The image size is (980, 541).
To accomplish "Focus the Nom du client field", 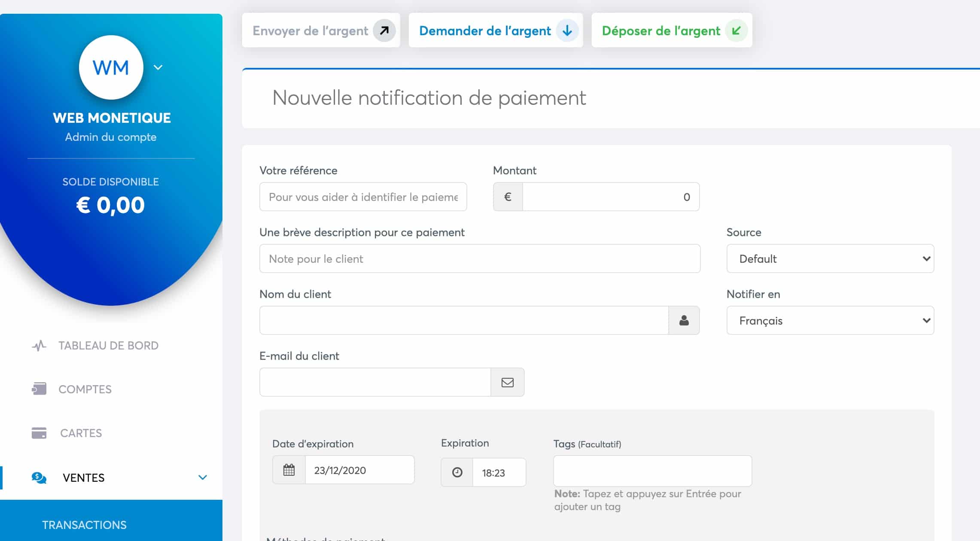I will point(464,320).
